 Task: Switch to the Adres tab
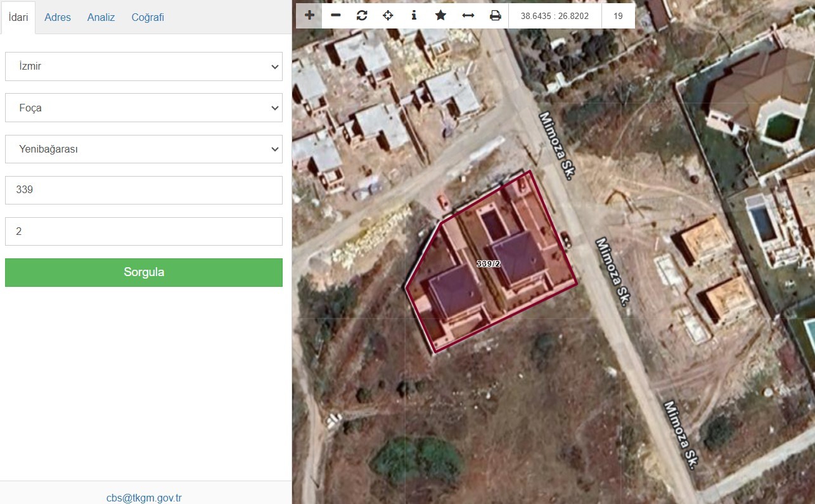pos(58,17)
